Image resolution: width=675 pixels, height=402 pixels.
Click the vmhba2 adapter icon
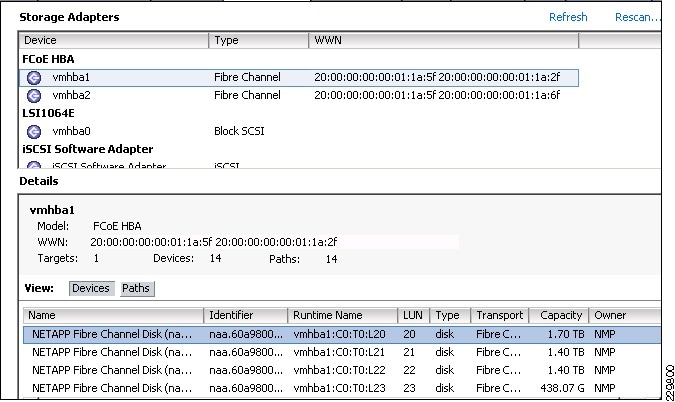[x=34, y=96]
